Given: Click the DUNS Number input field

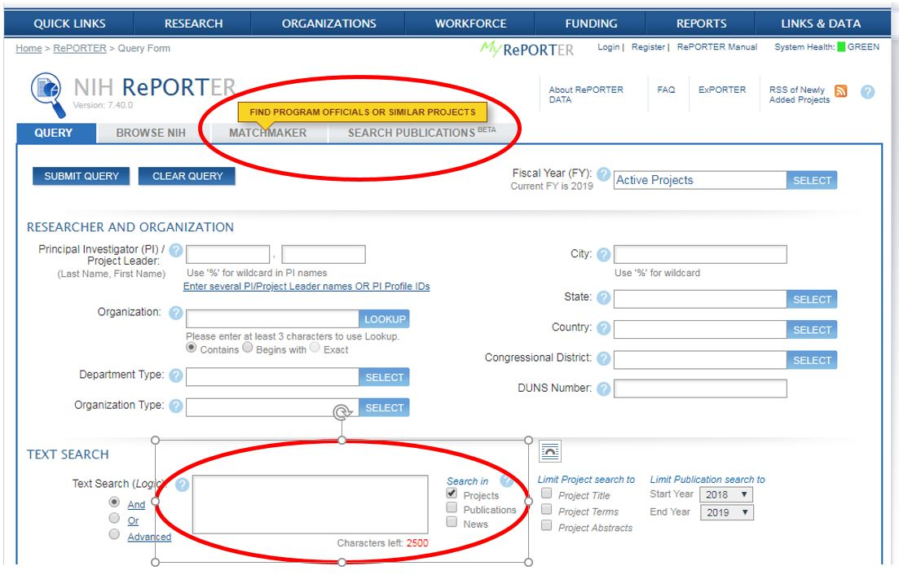Looking at the screenshot, I should point(700,388).
